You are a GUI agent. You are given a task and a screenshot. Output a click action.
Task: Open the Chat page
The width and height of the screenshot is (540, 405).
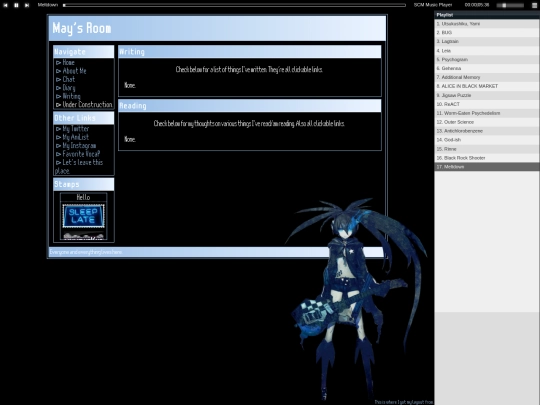click(69, 79)
